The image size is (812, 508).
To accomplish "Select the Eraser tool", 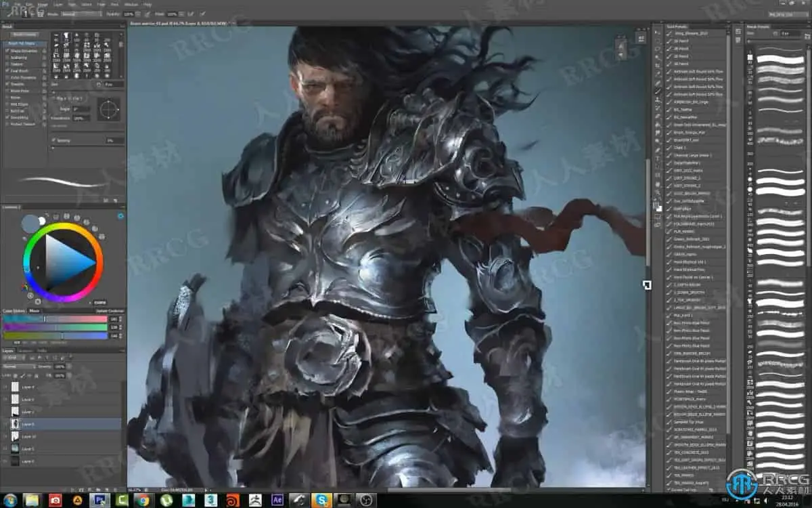I will click(x=657, y=116).
